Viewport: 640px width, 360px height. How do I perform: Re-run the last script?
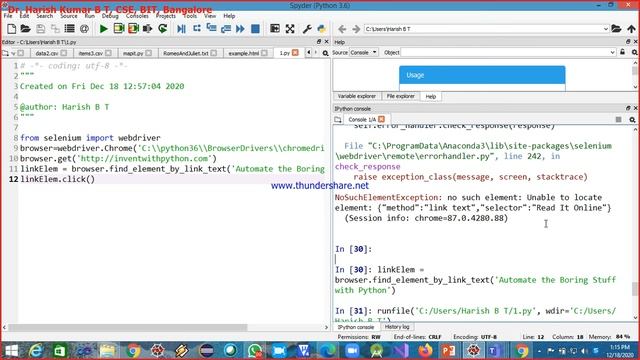pos(162,29)
